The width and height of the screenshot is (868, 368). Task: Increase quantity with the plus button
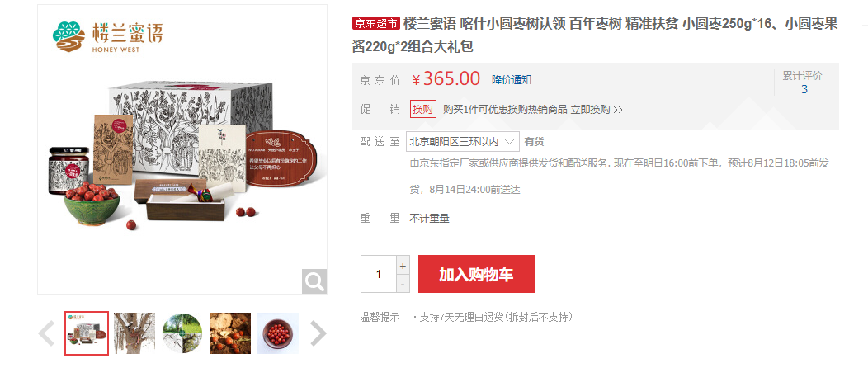click(403, 265)
